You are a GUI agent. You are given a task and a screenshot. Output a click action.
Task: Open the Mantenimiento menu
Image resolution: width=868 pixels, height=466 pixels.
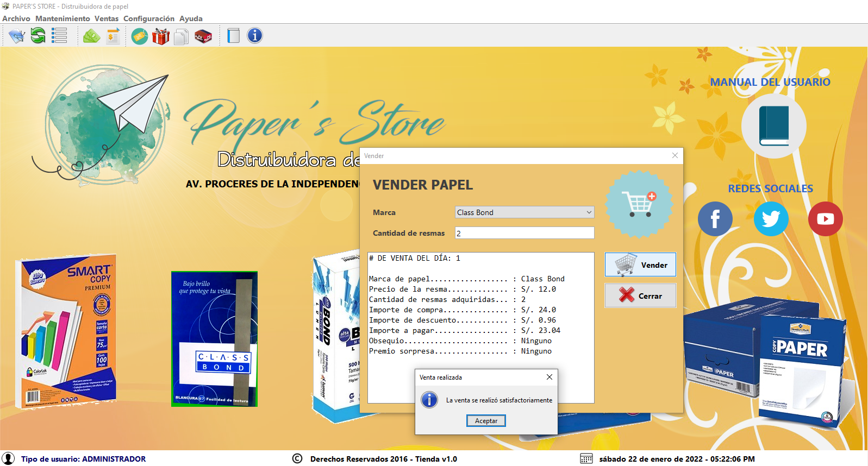tap(63, 18)
